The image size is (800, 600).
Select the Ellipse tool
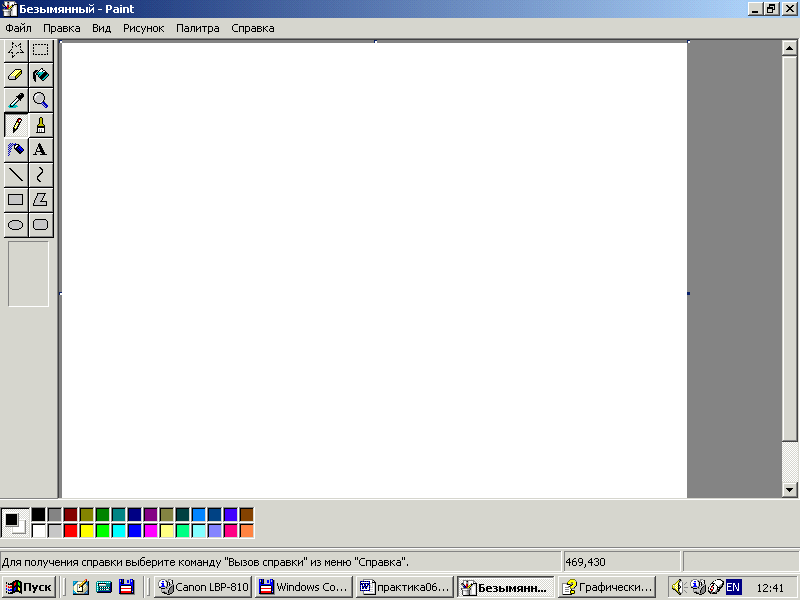tap(16, 225)
